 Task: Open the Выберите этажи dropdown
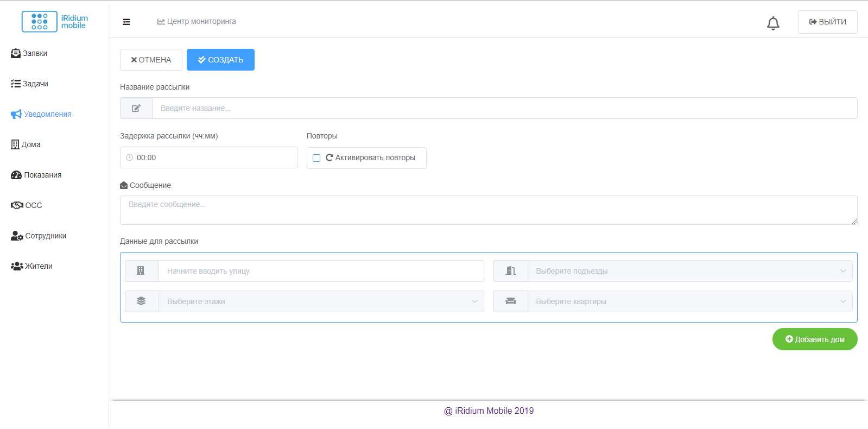321,301
